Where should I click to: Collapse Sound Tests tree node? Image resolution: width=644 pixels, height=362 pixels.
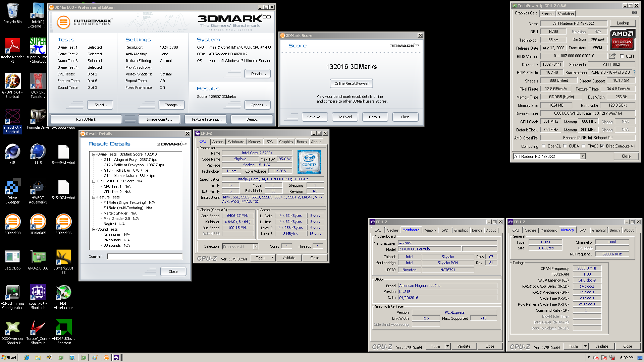pyautogui.click(x=94, y=229)
